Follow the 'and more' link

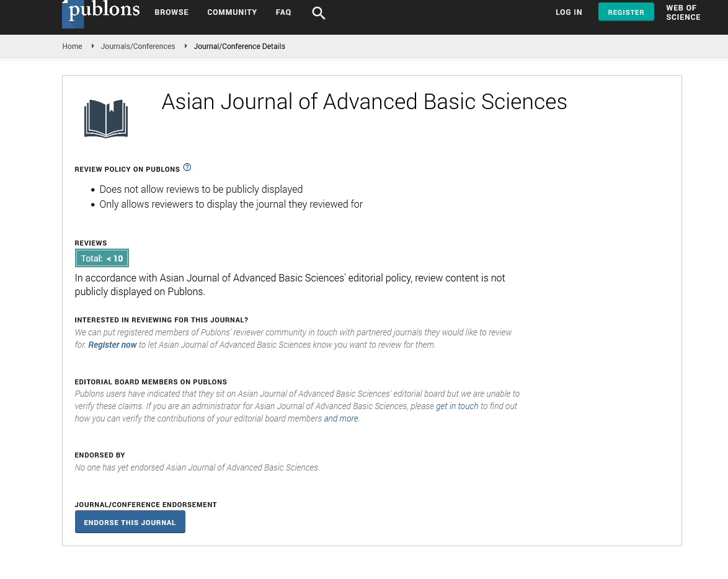[341, 418]
